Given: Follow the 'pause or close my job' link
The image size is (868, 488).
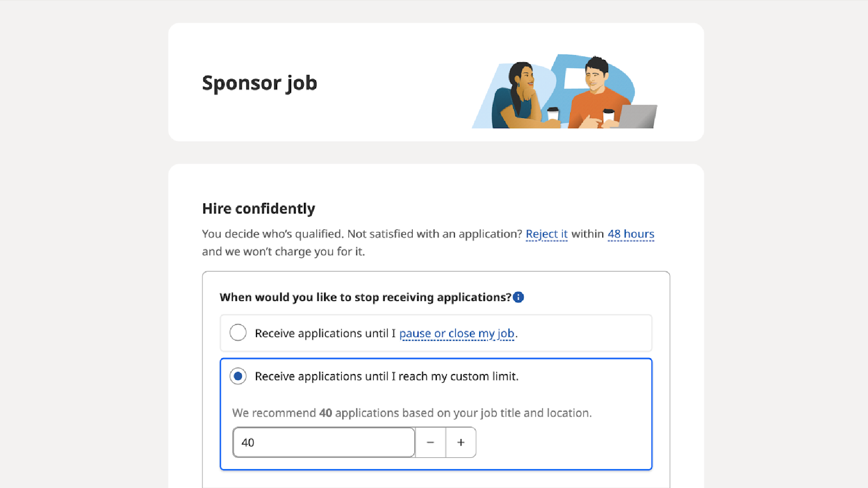Looking at the screenshot, I should (x=457, y=333).
